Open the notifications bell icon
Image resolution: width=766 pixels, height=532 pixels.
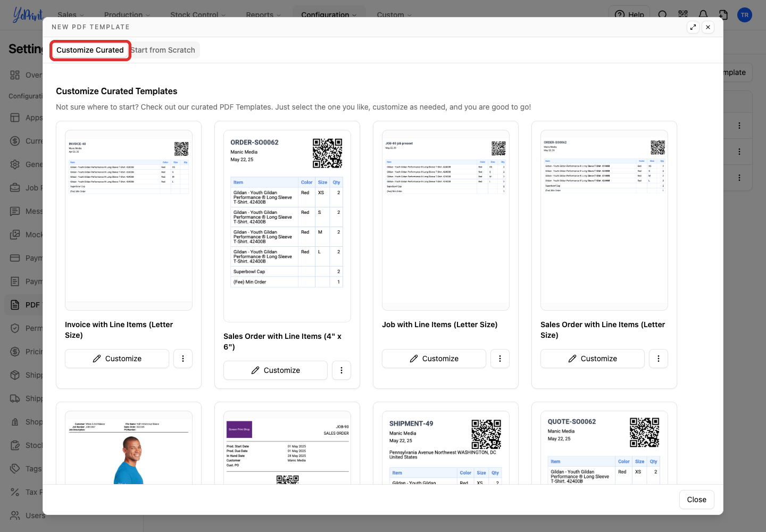click(703, 14)
